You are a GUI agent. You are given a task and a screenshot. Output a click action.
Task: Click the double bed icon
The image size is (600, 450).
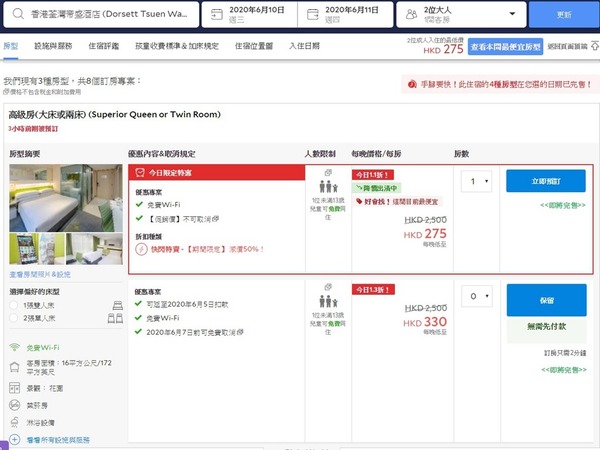pos(118,305)
